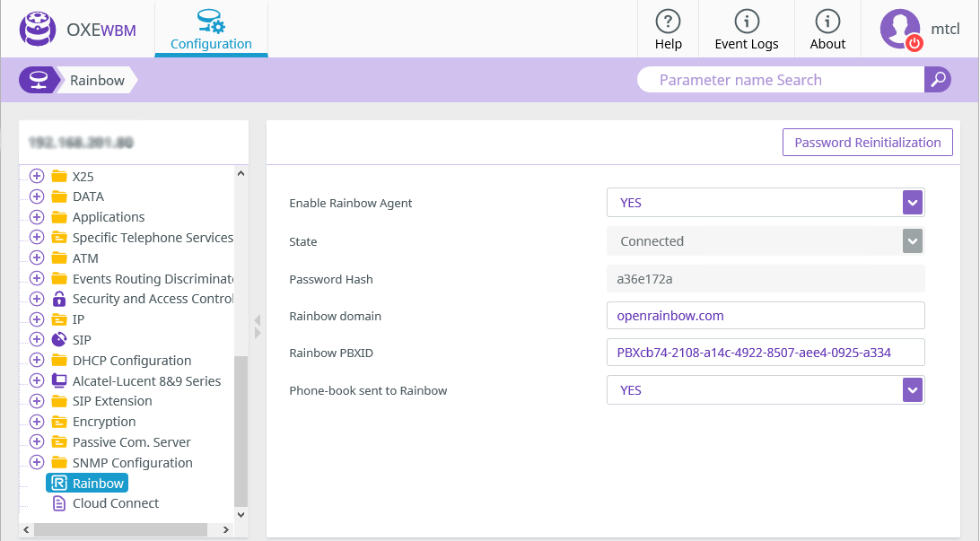Screen dimensions: 980x541
Task: Click the Rainbow breadcrumb
Action: click(97, 80)
